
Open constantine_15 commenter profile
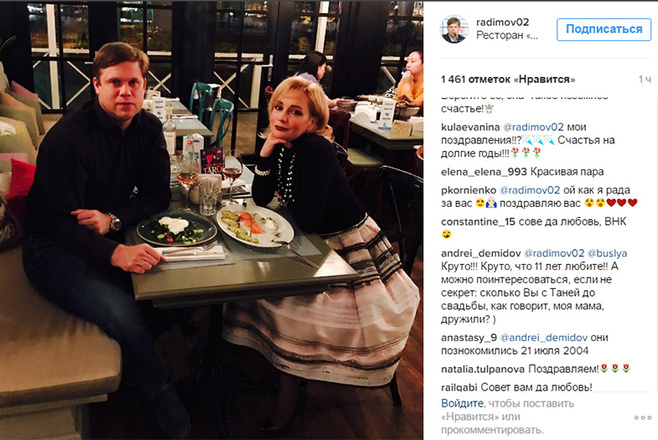pyautogui.click(x=478, y=222)
